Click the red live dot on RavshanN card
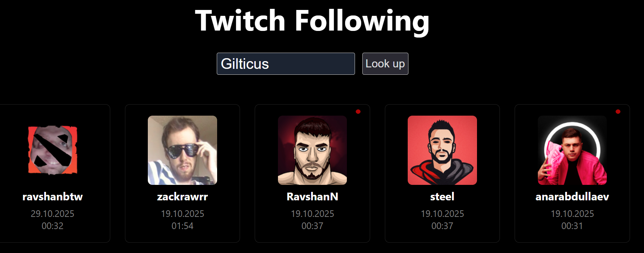Screen dimensions: 644x253 (x=358, y=112)
